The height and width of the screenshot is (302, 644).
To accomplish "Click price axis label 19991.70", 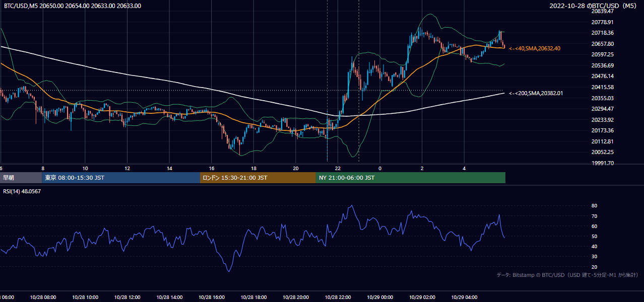I will [602, 163].
